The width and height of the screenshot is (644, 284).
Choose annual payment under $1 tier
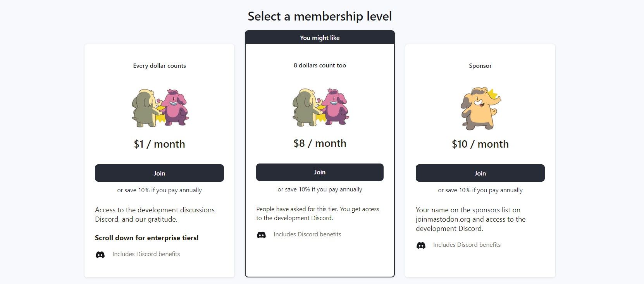click(x=159, y=190)
